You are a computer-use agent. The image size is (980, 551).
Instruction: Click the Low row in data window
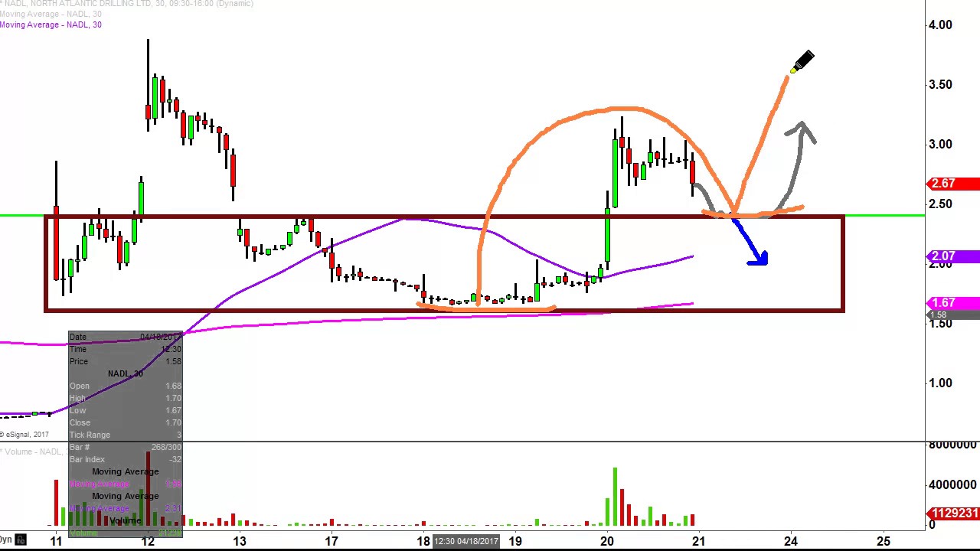coord(126,410)
